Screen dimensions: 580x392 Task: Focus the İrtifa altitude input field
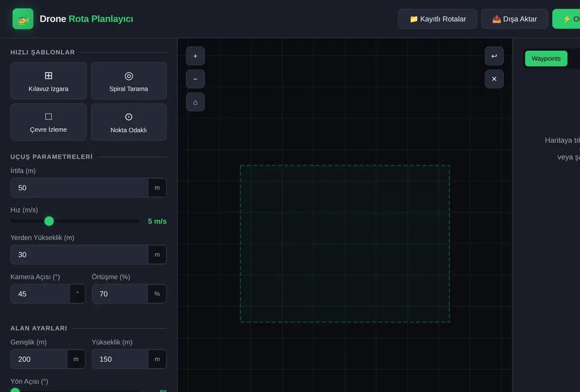point(79,188)
